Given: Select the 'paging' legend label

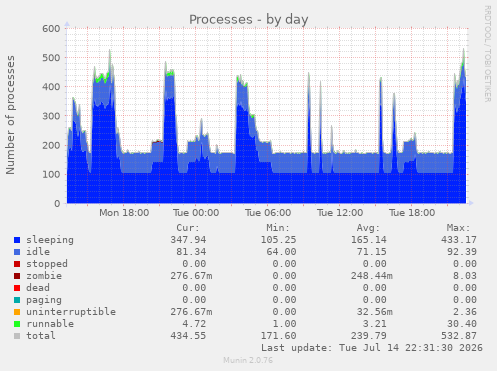Looking at the screenshot, I should click(44, 300).
